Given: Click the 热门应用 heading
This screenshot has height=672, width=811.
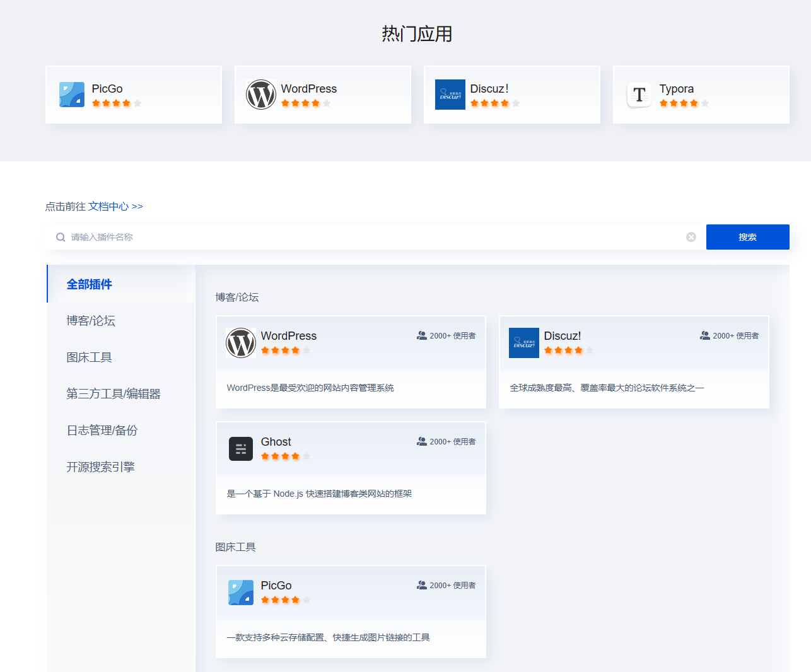Looking at the screenshot, I should (x=417, y=33).
